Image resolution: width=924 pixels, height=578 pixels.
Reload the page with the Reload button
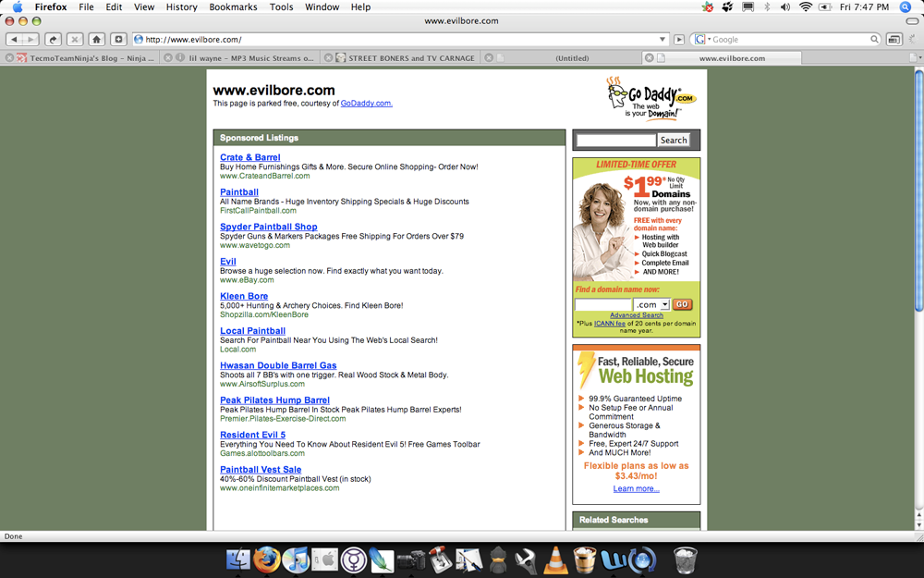pyautogui.click(x=53, y=40)
